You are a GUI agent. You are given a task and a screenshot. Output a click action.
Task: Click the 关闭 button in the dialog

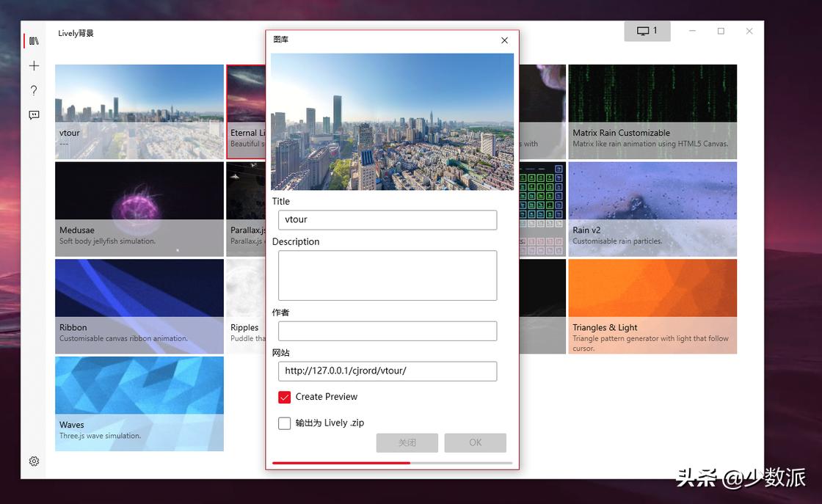click(407, 442)
